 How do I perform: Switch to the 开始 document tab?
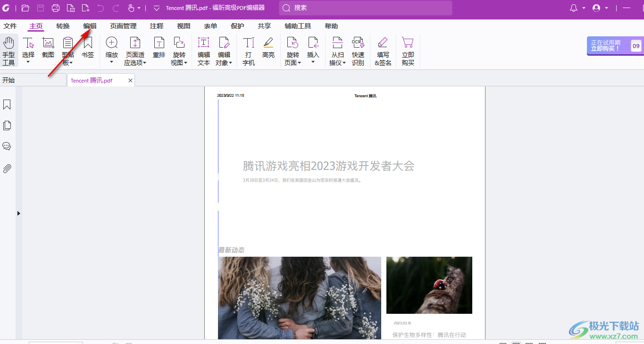pyautogui.click(x=33, y=80)
